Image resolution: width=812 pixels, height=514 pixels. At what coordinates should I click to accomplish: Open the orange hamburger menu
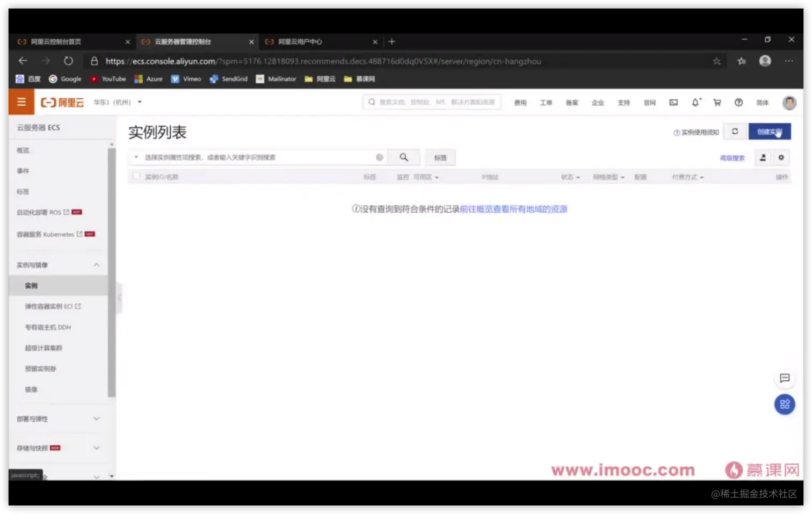[x=21, y=102]
